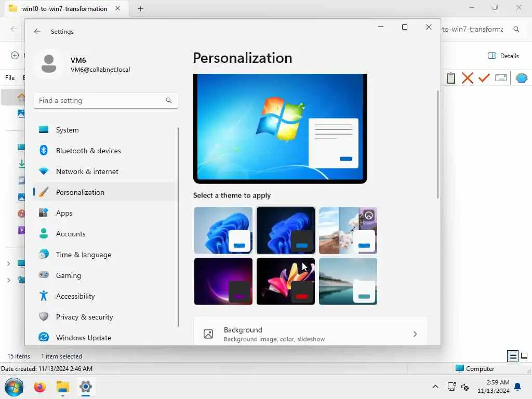Click the Explorer New plus button
Screen dimensions: 532x399
coord(15,55)
